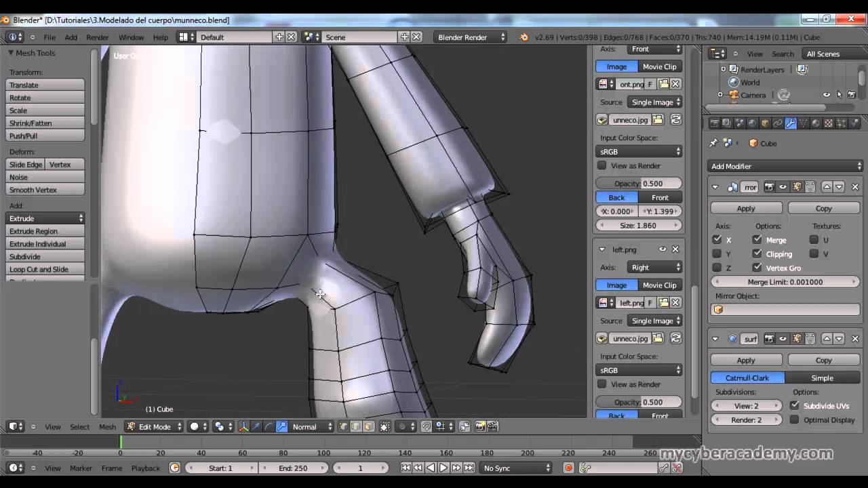
Task: Open the Axis Right dropdown for left.png
Action: pos(654,267)
